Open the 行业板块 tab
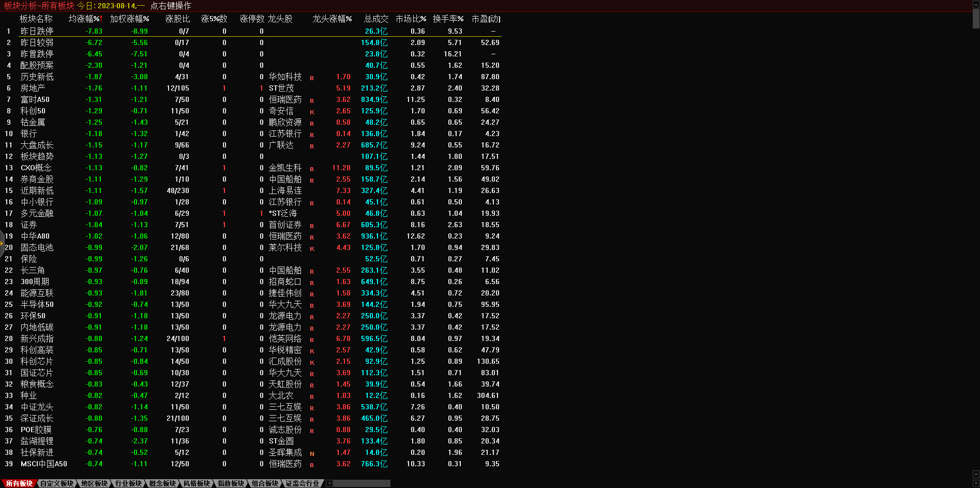The image size is (980, 488). click(x=128, y=483)
